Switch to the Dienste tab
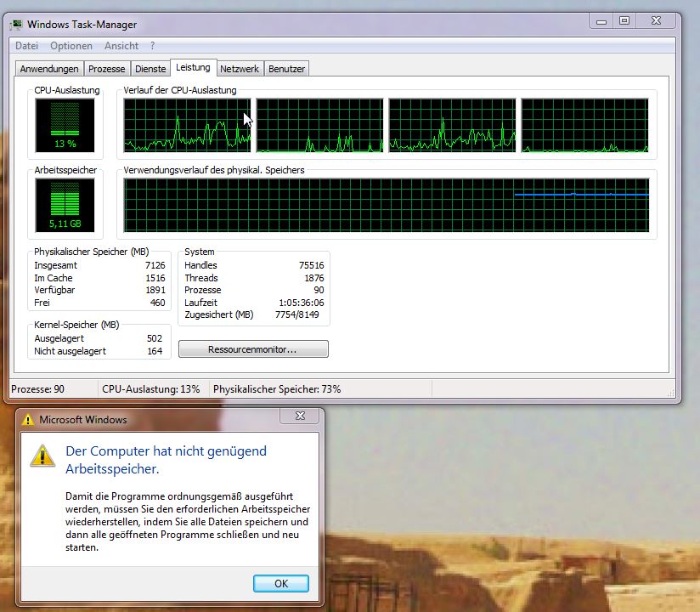This screenshot has height=612, width=700. point(150,69)
